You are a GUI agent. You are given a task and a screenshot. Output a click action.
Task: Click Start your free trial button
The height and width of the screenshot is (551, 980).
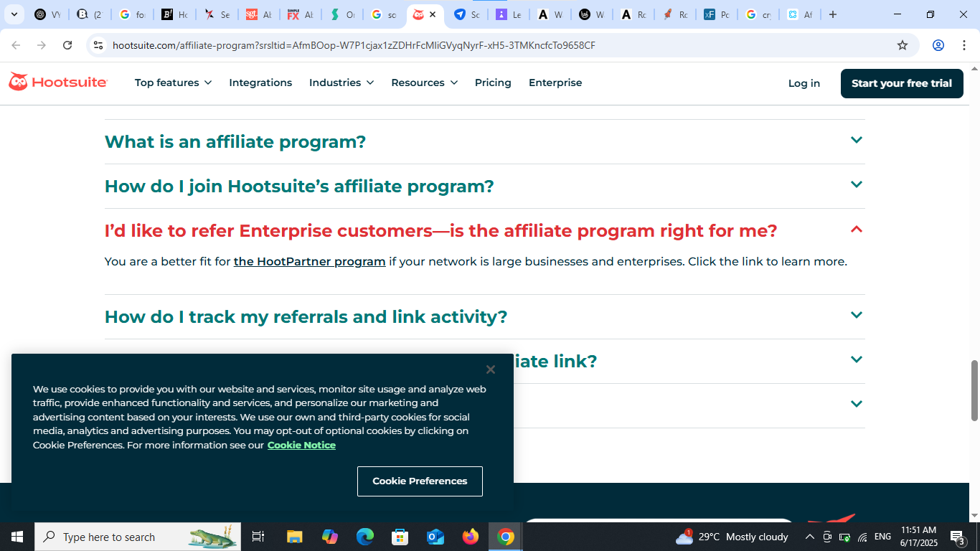pyautogui.click(x=902, y=83)
